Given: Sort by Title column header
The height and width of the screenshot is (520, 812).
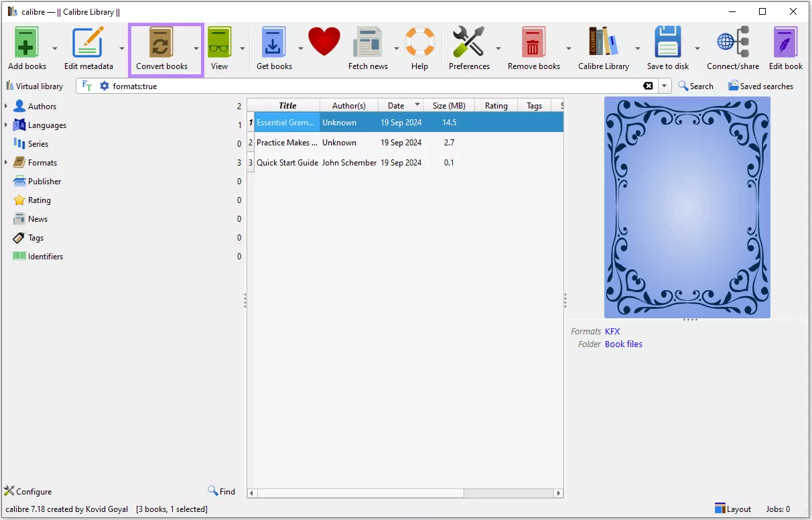Looking at the screenshot, I should point(287,106).
